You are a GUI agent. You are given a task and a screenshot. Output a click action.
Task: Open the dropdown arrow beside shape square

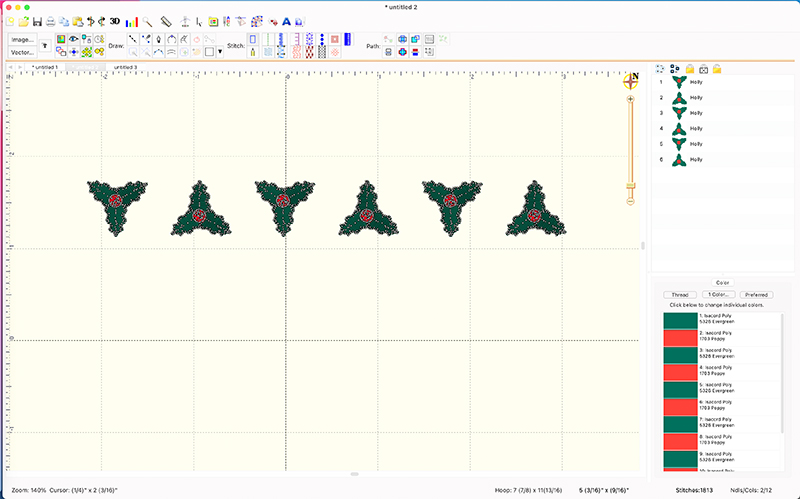220,51
